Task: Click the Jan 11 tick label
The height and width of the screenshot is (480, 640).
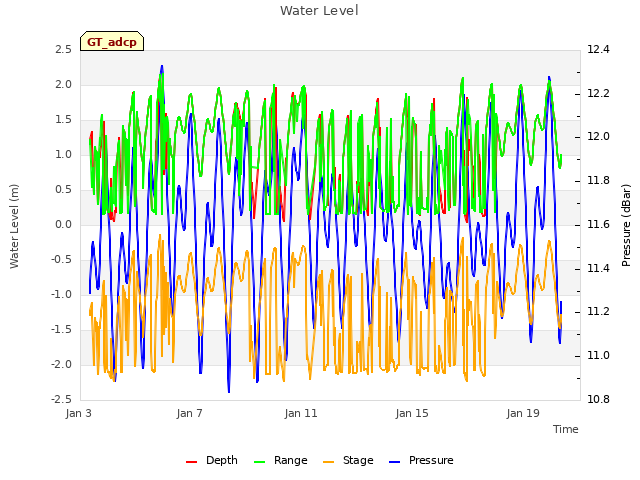Action: 301,413
